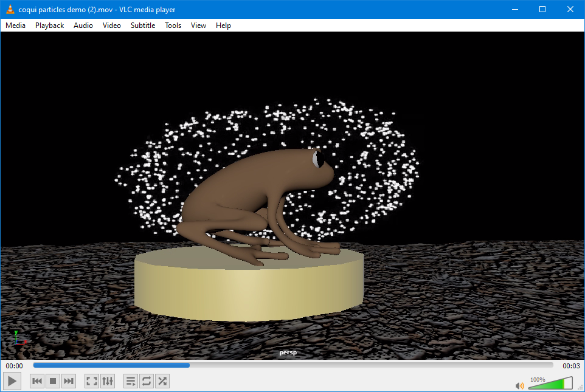Click the volume slider bar

[x=551, y=383]
